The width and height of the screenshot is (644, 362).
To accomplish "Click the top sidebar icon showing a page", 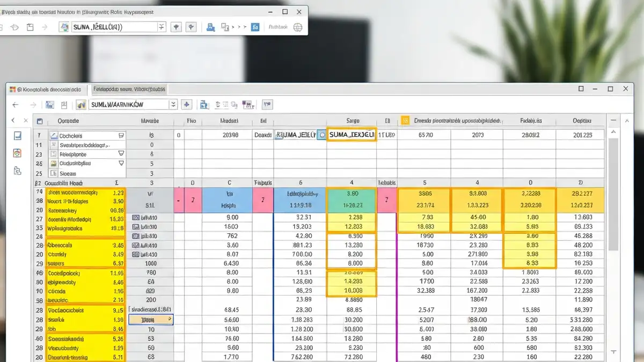I will [17, 136].
